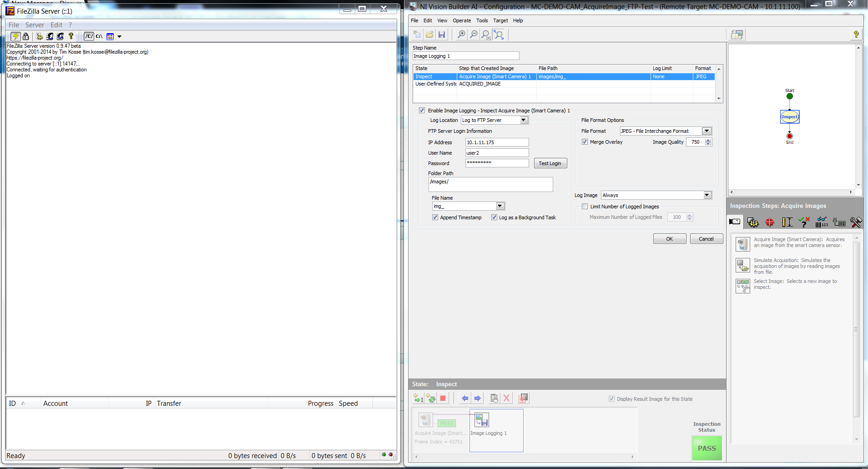Select the Measure Features ruler tab
The image size is (868, 469).
[787, 222]
